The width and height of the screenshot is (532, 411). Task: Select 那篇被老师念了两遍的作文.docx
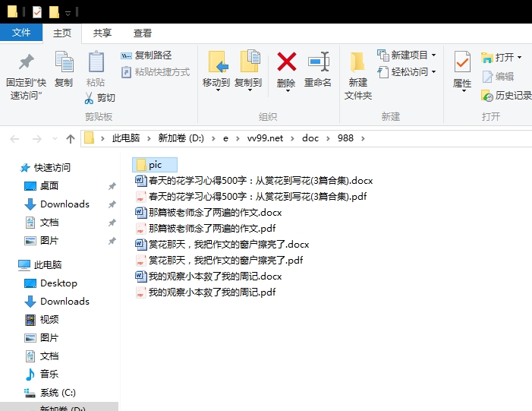[x=208, y=212]
